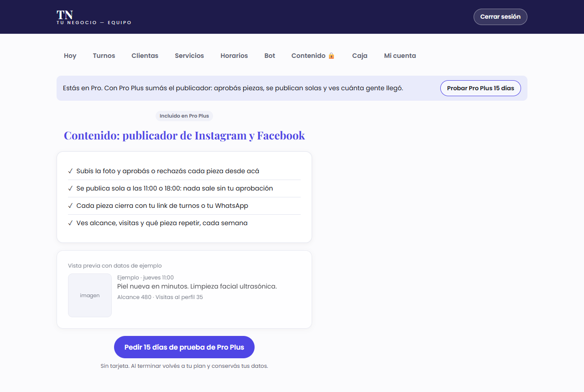
Task: Click the 'Sin tarjeta' note text
Action: (184, 366)
